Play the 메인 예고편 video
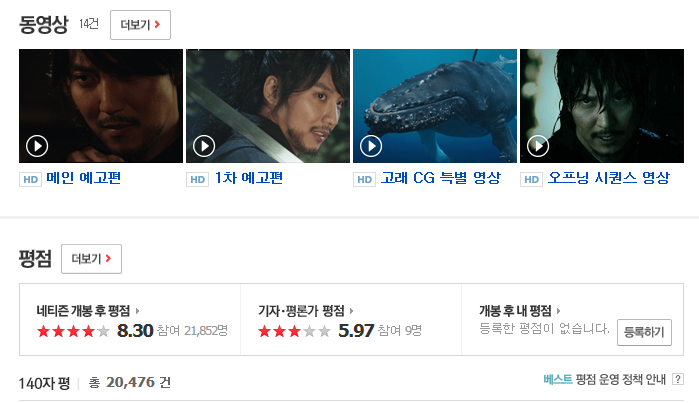 point(37,146)
